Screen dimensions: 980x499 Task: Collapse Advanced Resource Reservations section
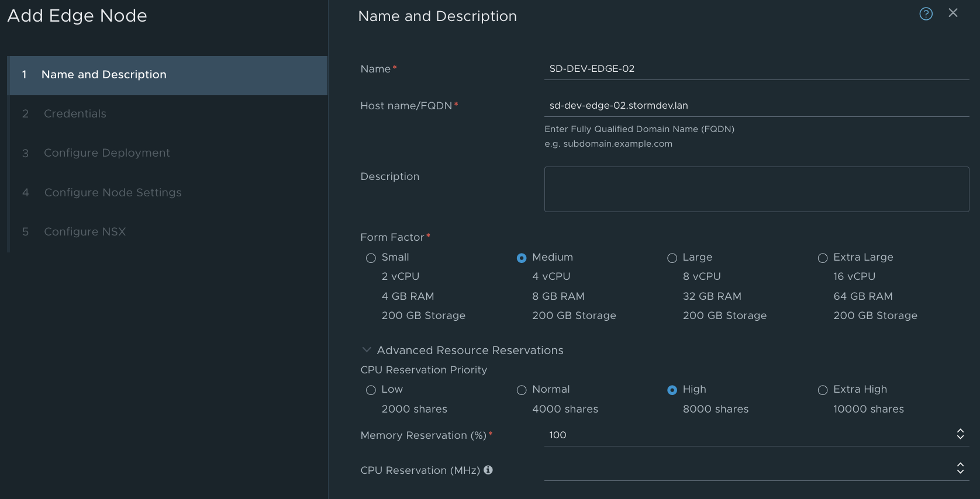coord(367,350)
